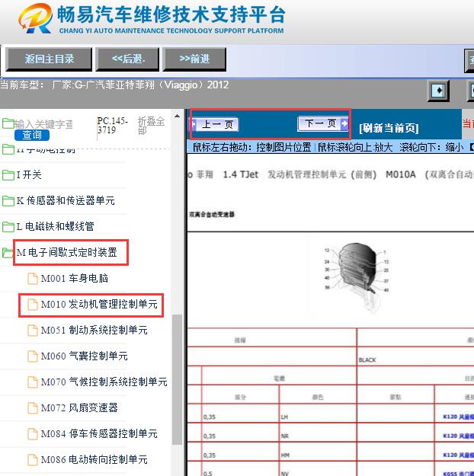Open M072 风扇变速器
Image resolution: width=474 pixels, height=476 pixels.
[x=79, y=407]
